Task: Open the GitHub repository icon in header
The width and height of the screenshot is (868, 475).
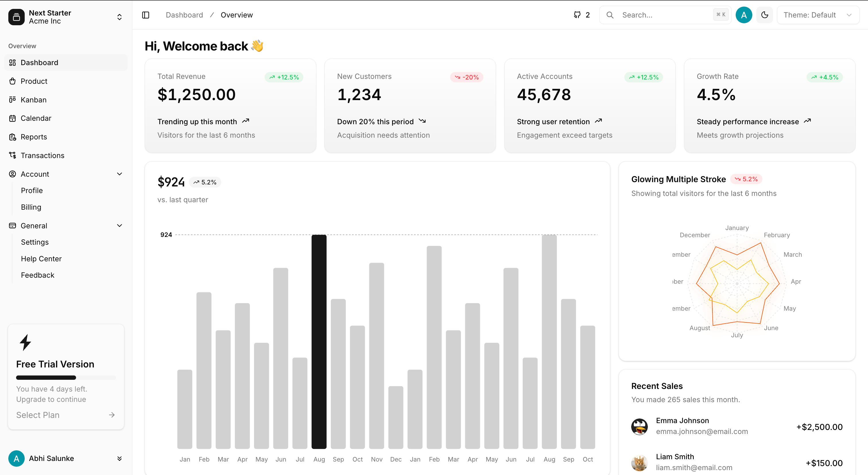Action: (577, 15)
